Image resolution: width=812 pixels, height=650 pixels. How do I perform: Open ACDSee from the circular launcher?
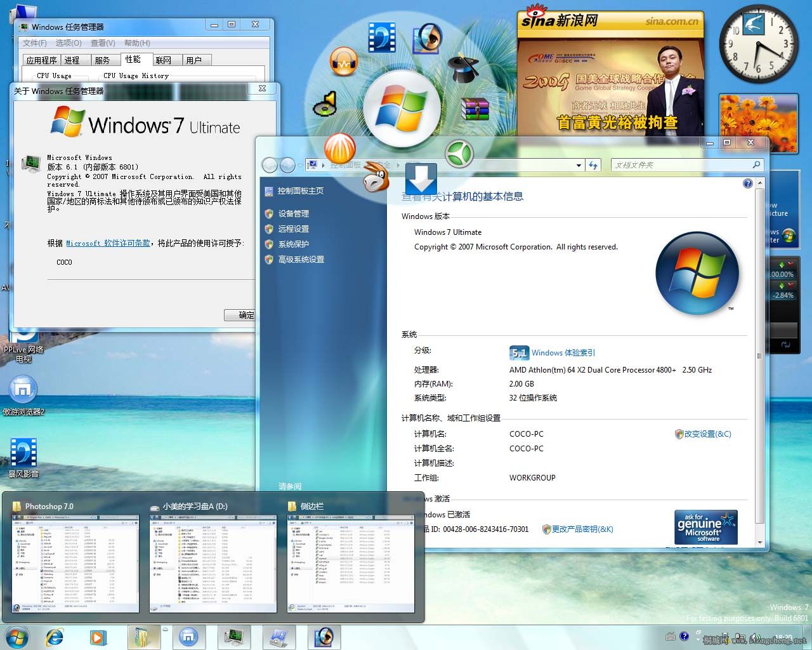[x=428, y=39]
